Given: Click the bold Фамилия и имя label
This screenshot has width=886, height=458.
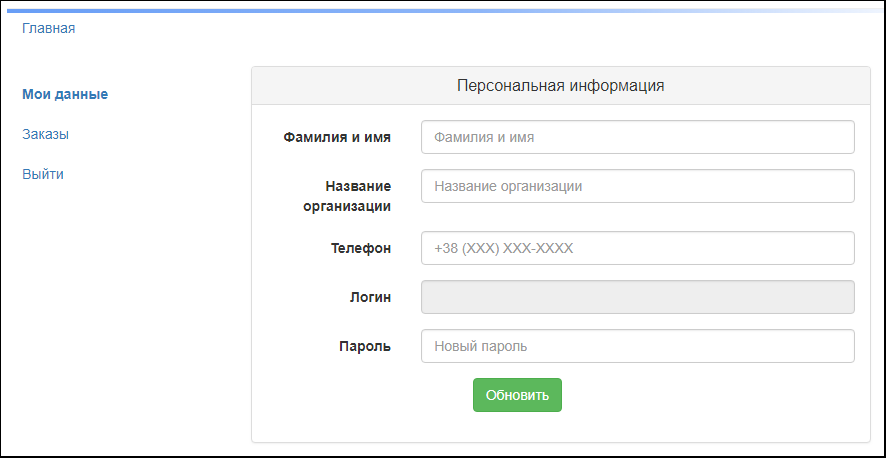Looking at the screenshot, I should pos(337,137).
